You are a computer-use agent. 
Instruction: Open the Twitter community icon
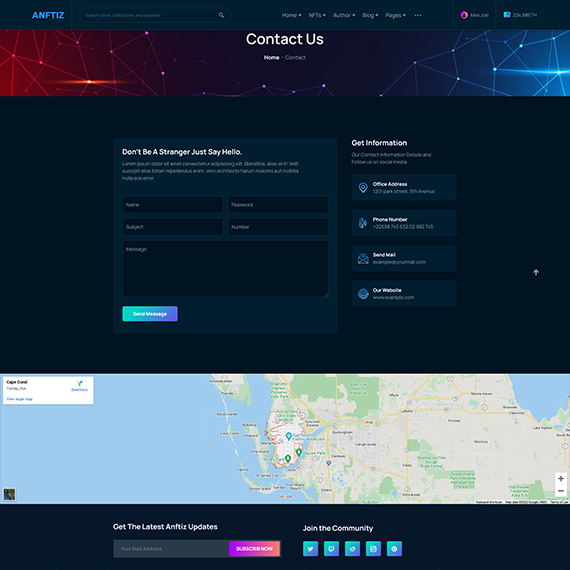tap(310, 549)
